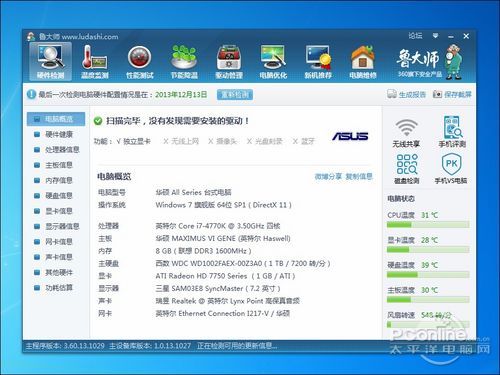This screenshot has height=375, width=500.
Task: Open 新机推荐 new PC recommendations
Action: pyautogui.click(x=318, y=61)
